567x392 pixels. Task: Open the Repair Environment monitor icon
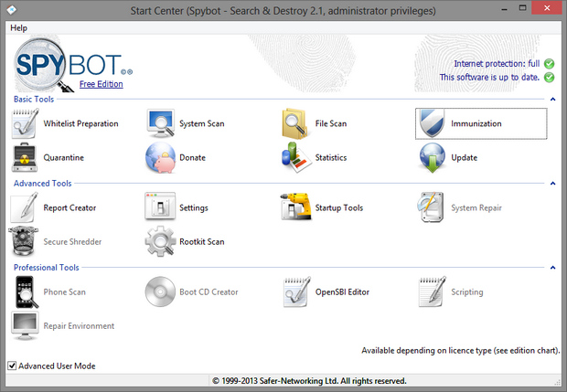25,326
